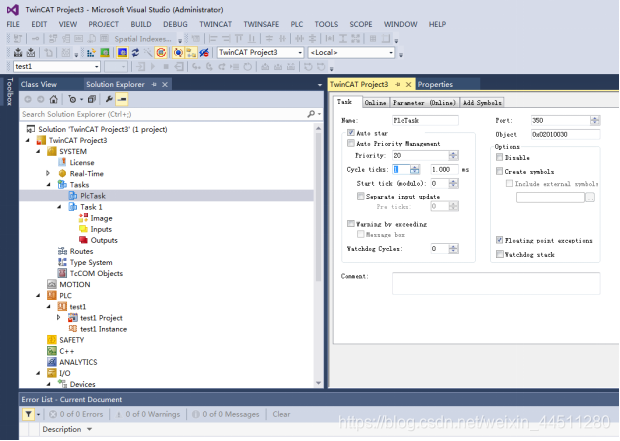Switch to the Parameter (Online) tab
The width and height of the screenshot is (620, 441).
424,102
